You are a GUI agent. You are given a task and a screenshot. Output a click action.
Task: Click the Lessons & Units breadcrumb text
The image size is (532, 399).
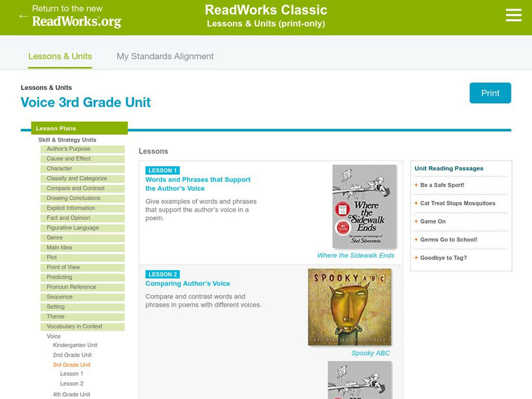[x=46, y=88]
